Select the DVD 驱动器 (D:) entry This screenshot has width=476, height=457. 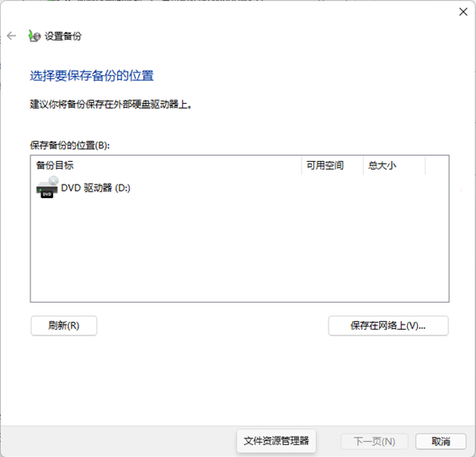tap(83, 188)
